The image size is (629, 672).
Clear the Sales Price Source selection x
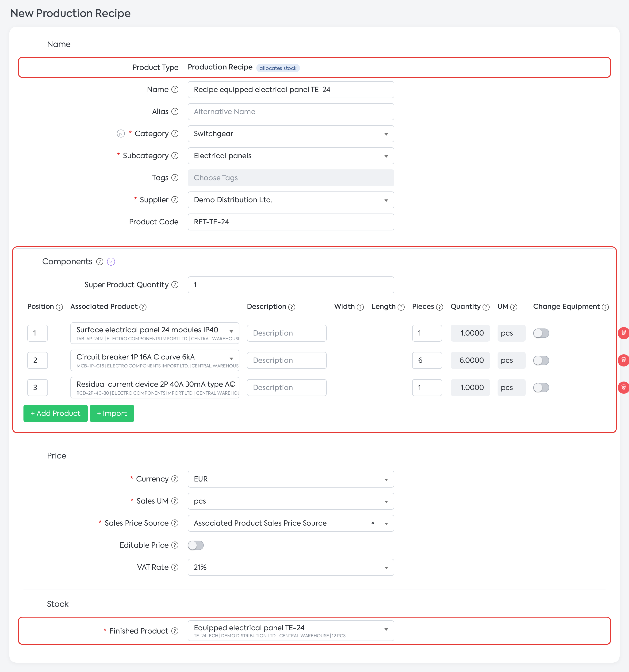[373, 523]
